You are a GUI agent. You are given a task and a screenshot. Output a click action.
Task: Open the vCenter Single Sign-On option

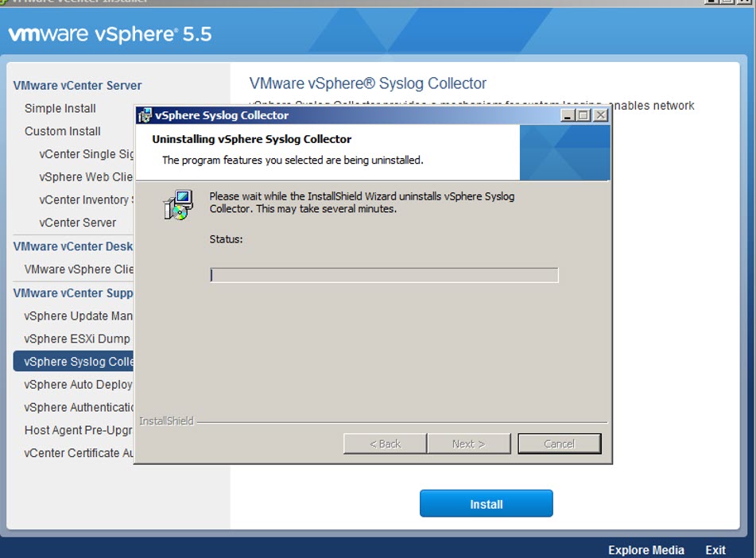[87, 154]
